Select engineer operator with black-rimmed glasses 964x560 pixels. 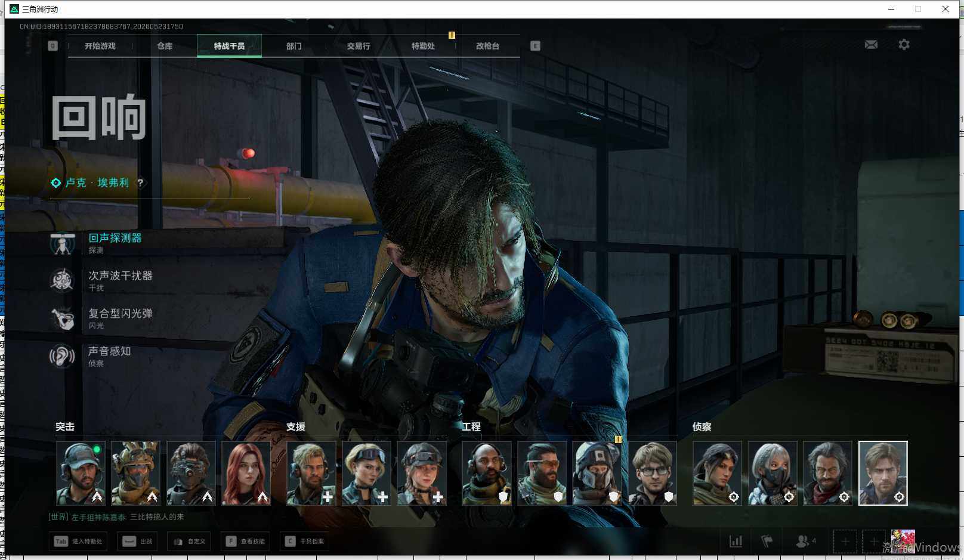point(652,473)
